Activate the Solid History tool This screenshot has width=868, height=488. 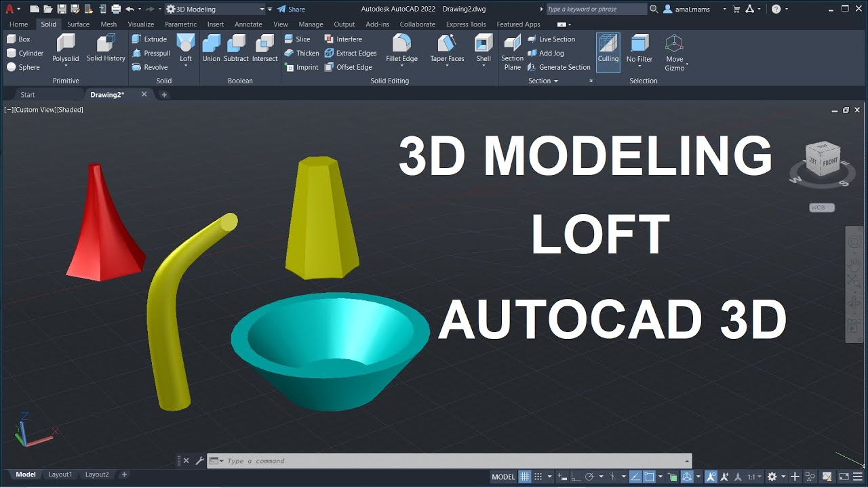click(x=106, y=49)
